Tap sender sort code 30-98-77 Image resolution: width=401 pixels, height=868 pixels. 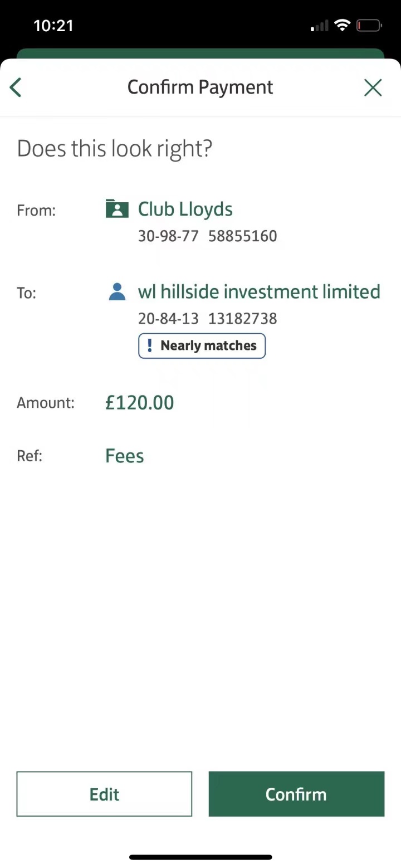tap(168, 236)
